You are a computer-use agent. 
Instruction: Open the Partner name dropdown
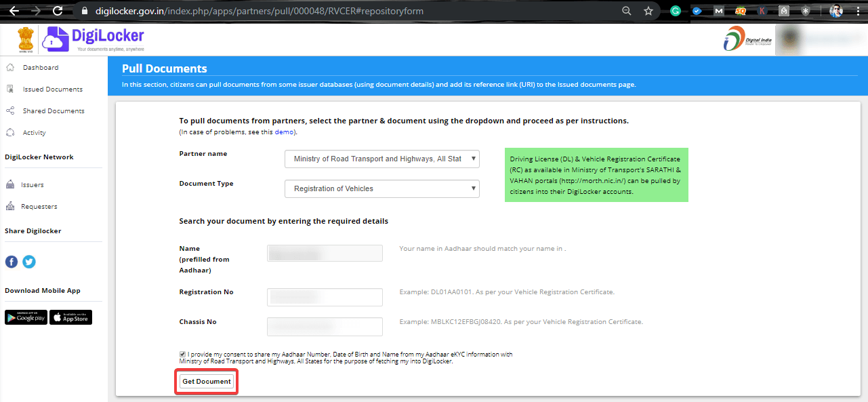click(x=381, y=159)
